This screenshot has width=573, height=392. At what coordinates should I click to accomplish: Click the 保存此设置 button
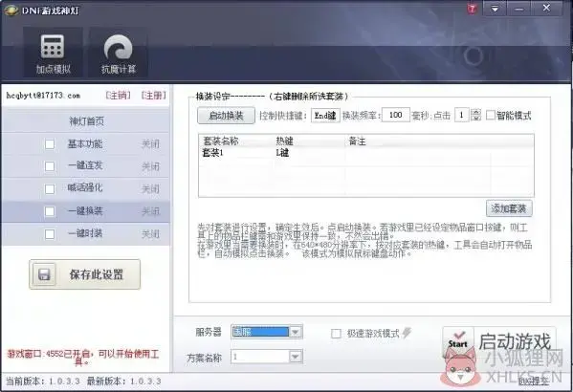[84, 274]
